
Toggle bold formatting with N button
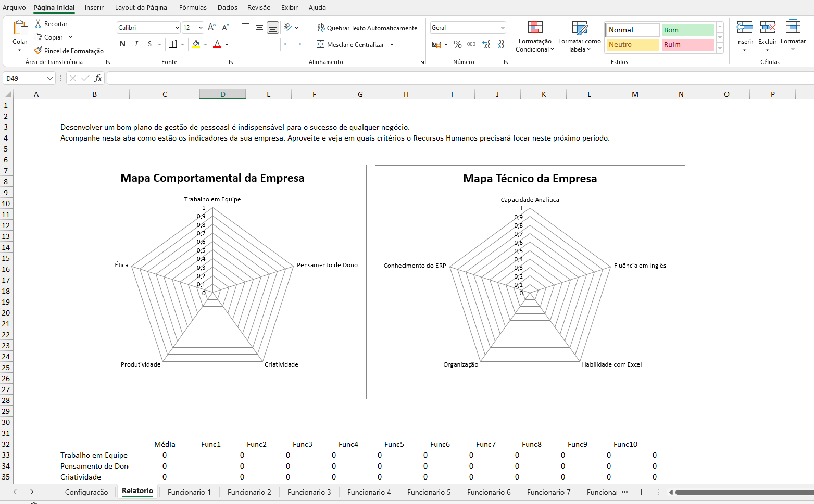click(122, 44)
